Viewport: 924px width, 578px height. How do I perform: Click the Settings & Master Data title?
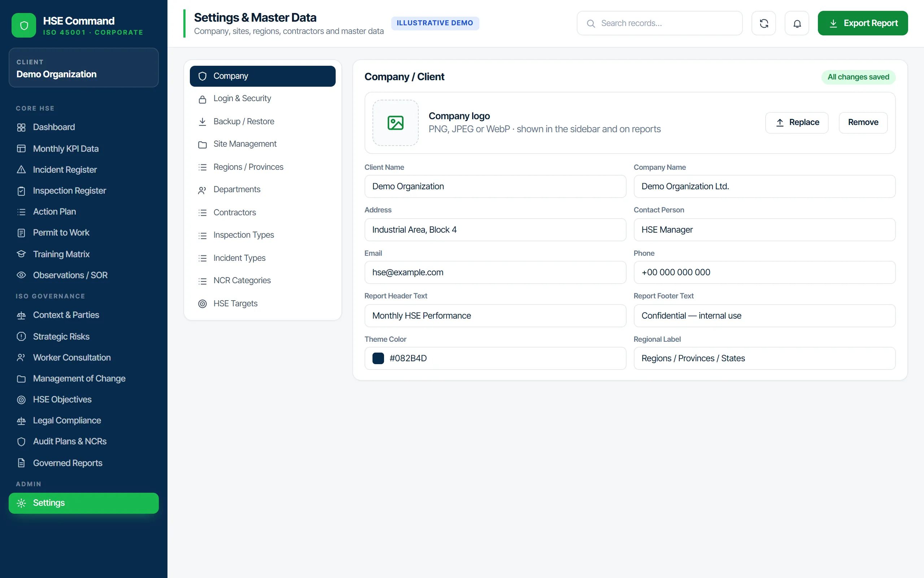click(x=255, y=18)
